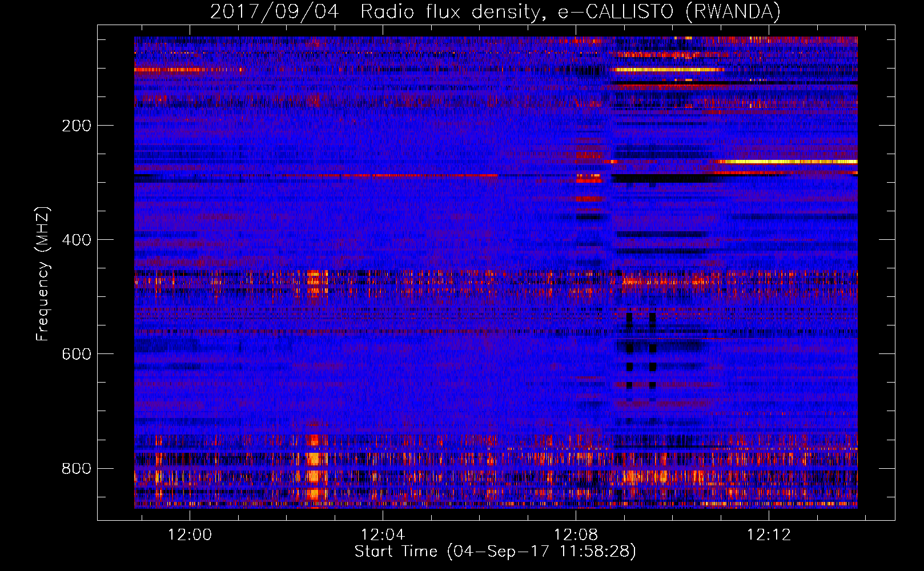Click the '600' frequency tick label
924x571 pixels.
click(77, 354)
